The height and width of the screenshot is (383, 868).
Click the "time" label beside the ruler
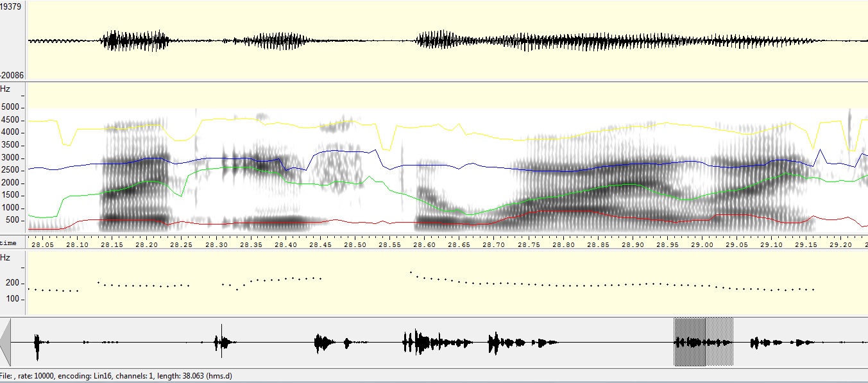[x=8, y=243]
